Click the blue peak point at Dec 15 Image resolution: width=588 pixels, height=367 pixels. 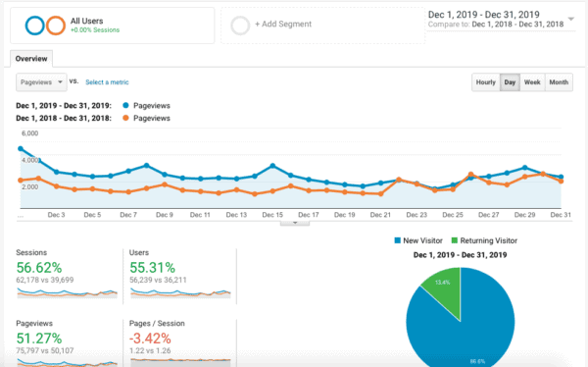[x=272, y=166]
